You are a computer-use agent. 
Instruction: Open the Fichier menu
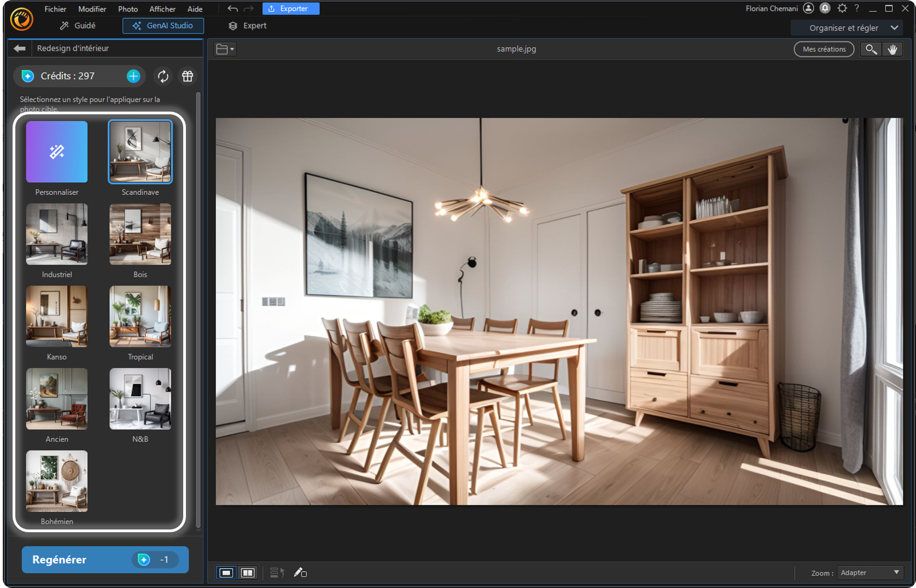pyautogui.click(x=55, y=8)
